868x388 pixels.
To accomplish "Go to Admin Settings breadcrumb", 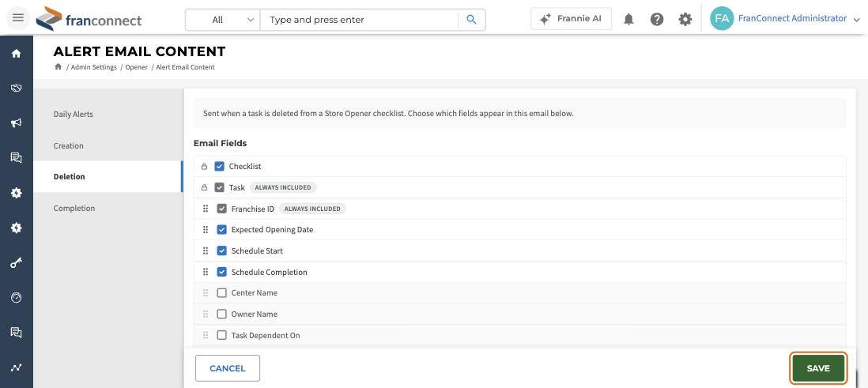I will tap(93, 67).
